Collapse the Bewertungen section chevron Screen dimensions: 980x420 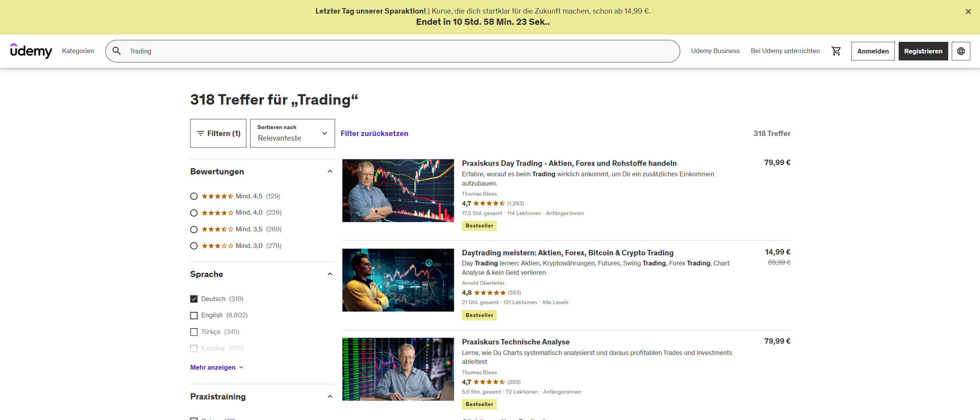[330, 172]
